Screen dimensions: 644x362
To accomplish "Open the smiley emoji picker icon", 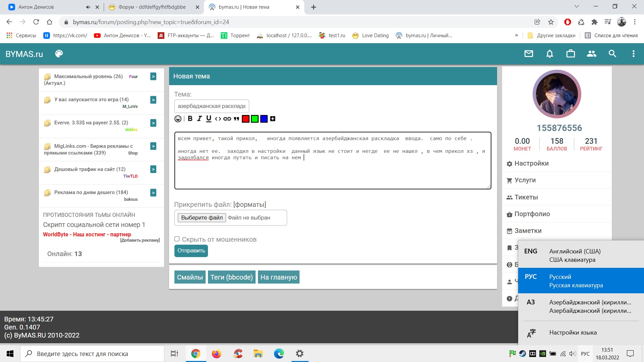I will (x=178, y=119).
